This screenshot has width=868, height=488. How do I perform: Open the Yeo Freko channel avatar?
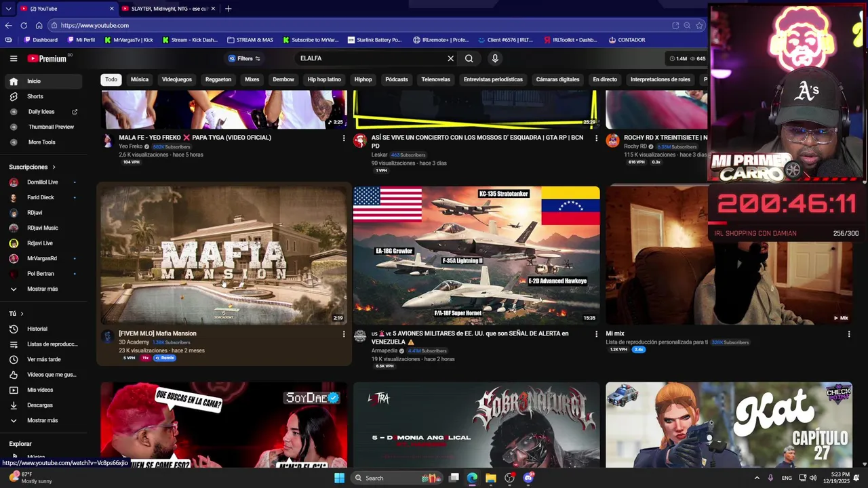(x=107, y=140)
